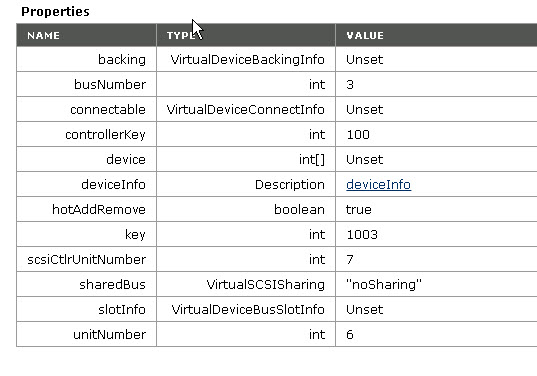
Task: Click the Properties section heading
Action: pyautogui.click(x=55, y=11)
